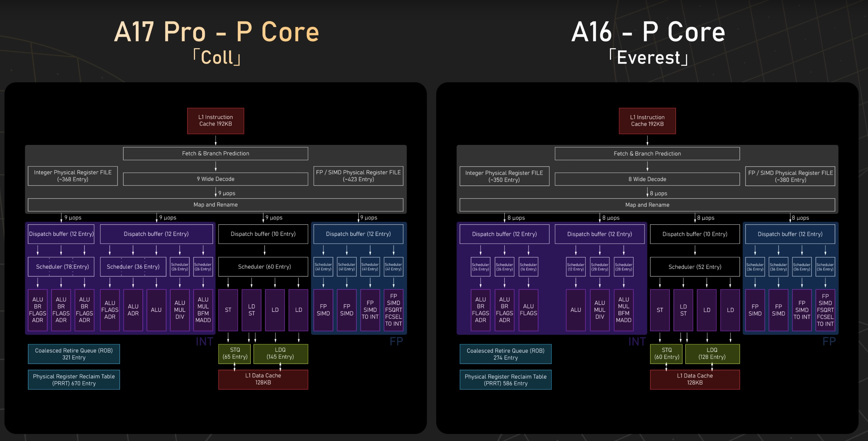The height and width of the screenshot is (441, 868).
Task: Click A17 Pro's plain 'ALU' execution unit
Action: [156, 310]
